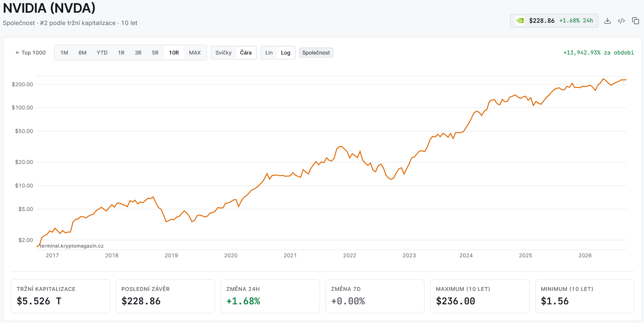Select the 10R time range
644x323 pixels.
pyautogui.click(x=174, y=53)
